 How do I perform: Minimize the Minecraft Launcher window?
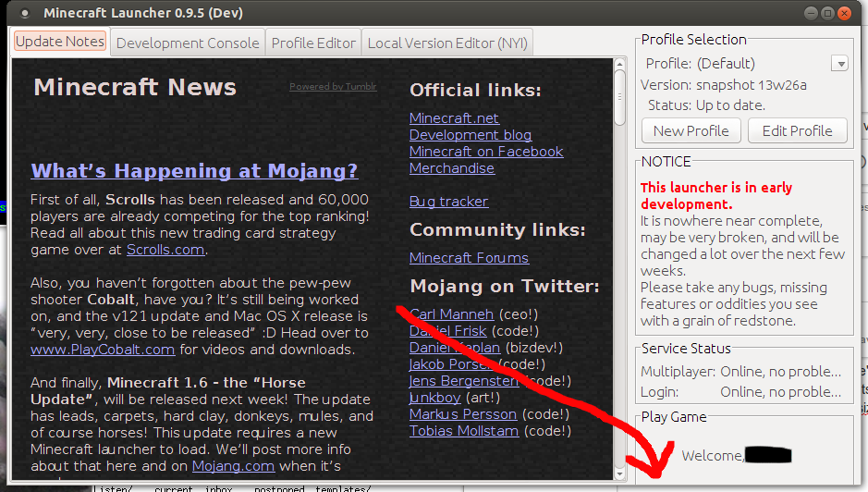(x=811, y=13)
